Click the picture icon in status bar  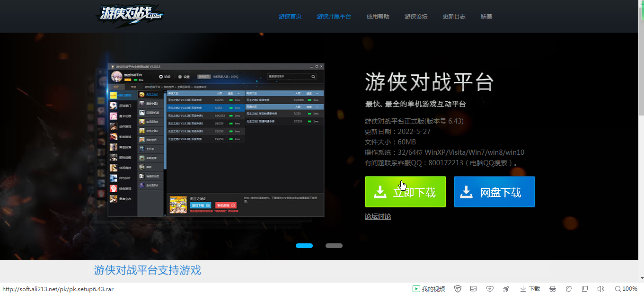click(473, 289)
